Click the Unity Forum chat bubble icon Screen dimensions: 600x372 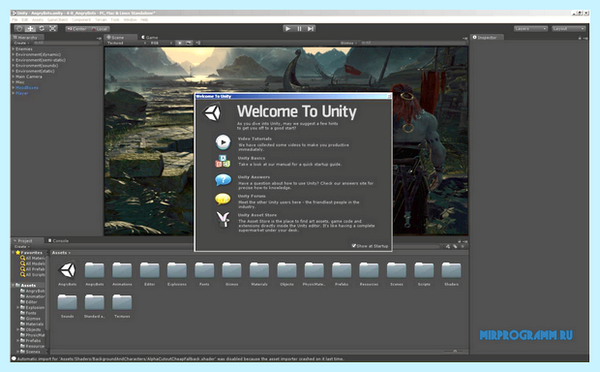[223, 199]
